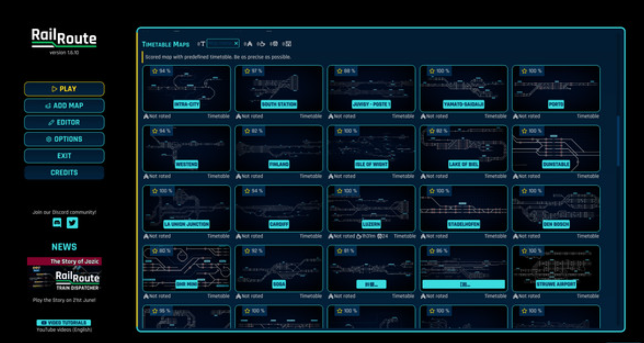Image resolution: width=644 pixels, height=343 pixels.
Task: Open the Twitter bird icon
Action: (72, 223)
